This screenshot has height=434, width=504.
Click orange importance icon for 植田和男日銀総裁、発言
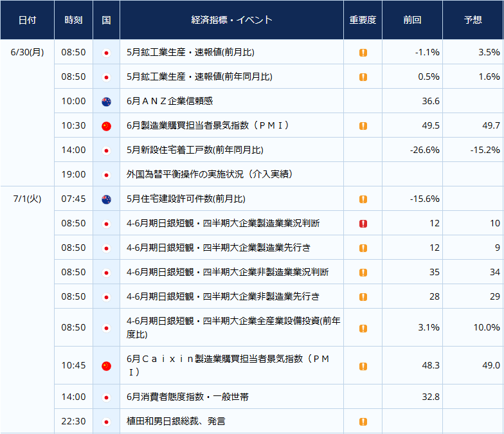point(363,422)
